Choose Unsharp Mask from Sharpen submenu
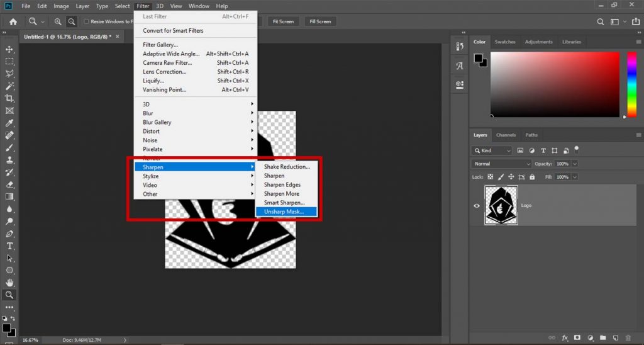The height and width of the screenshot is (345, 644). tap(286, 212)
